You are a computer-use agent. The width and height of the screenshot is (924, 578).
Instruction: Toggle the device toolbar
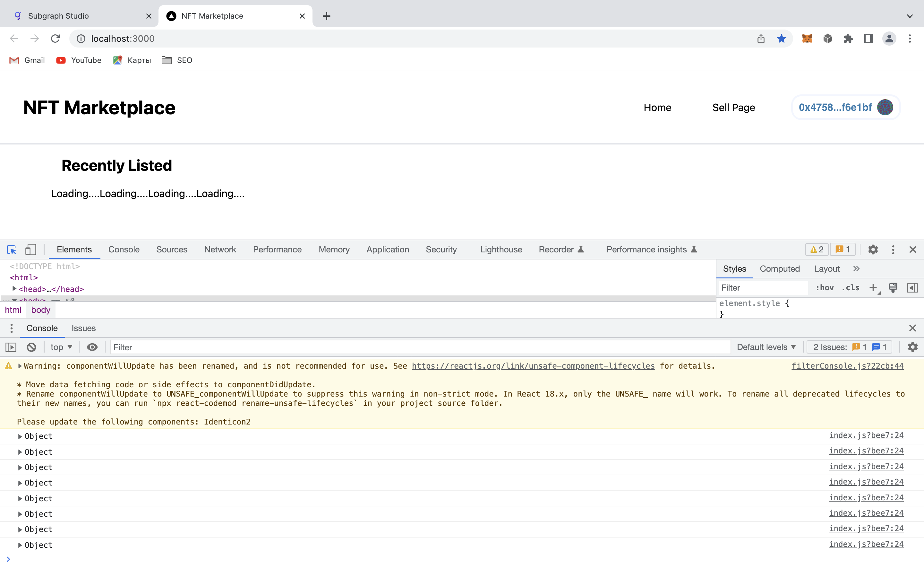(30, 250)
